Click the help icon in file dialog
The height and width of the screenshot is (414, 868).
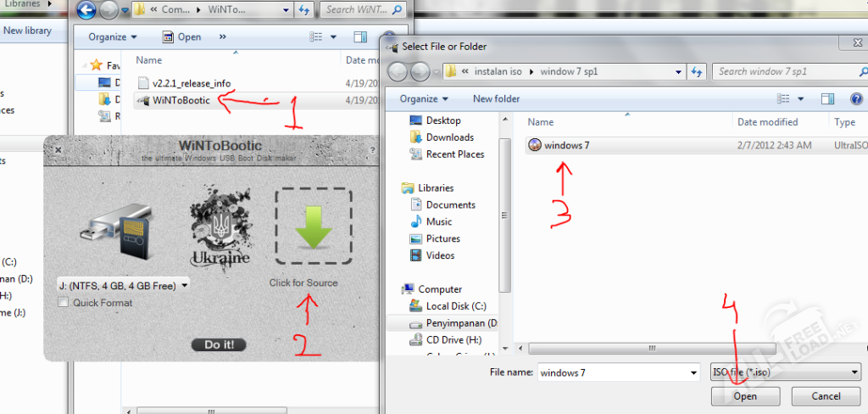[856, 98]
